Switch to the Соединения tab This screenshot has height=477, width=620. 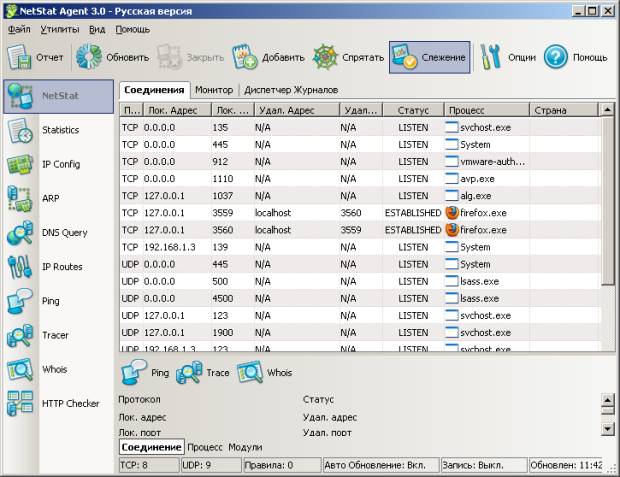click(154, 90)
